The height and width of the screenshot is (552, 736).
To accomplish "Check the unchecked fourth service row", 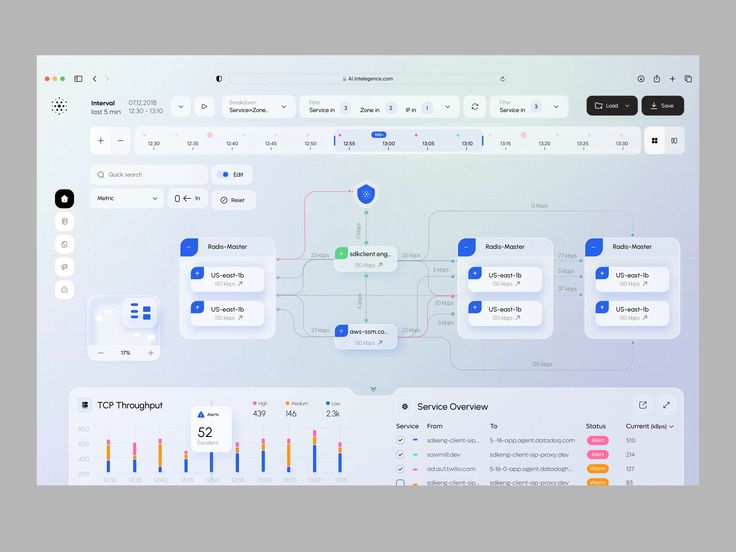I will pos(400,483).
